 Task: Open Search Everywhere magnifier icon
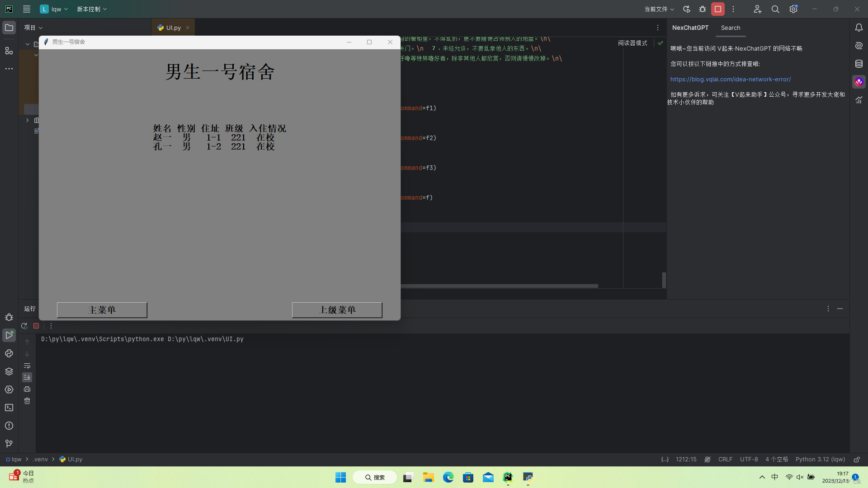pyautogui.click(x=775, y=9)
